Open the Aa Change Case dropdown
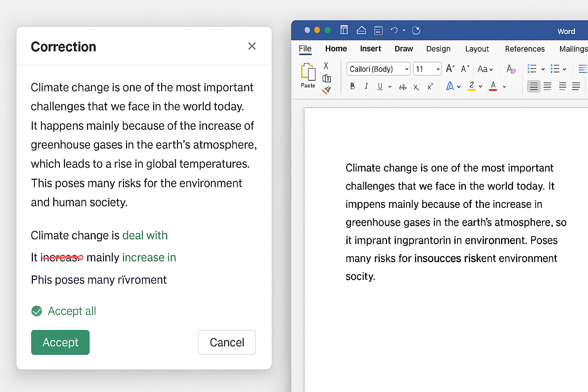 click(485, 69)
